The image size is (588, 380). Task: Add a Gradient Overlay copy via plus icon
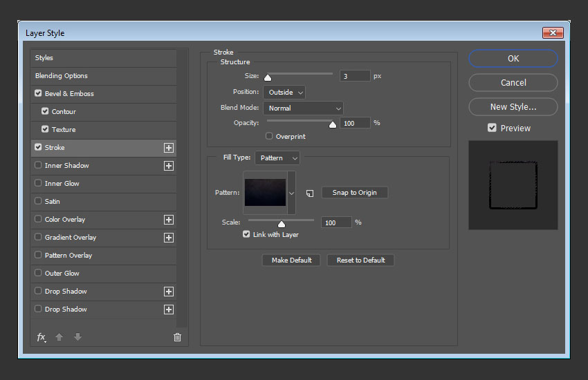click(x=168, y=238)
